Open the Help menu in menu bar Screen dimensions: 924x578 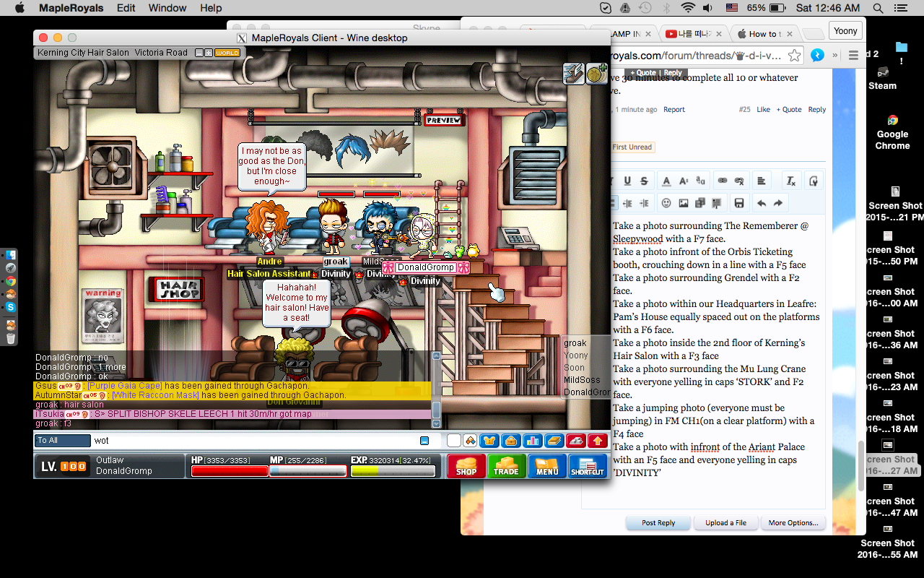(x=211, y=8)
